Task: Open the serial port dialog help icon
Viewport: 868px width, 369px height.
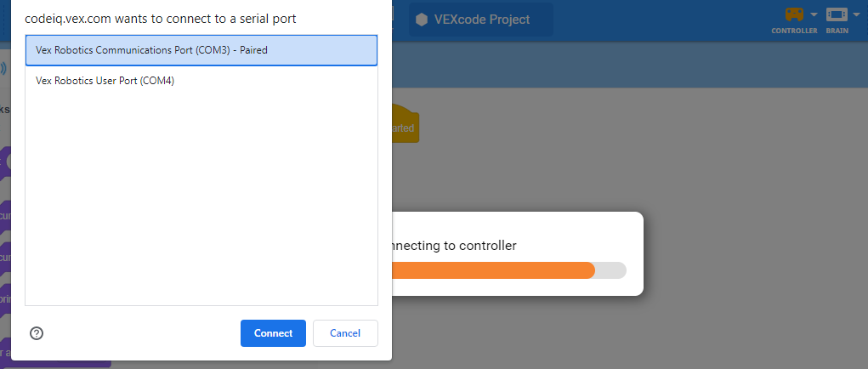Action: point(37,333)
